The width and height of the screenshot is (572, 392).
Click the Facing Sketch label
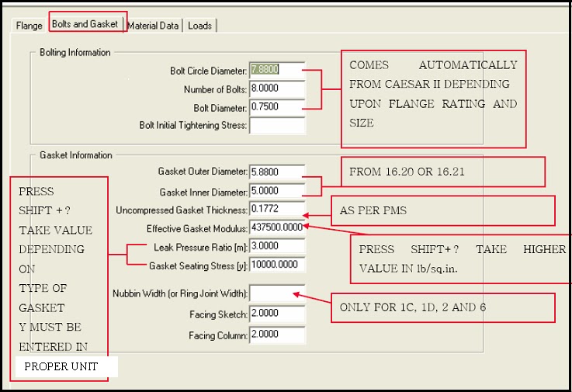tap(219, 314)
